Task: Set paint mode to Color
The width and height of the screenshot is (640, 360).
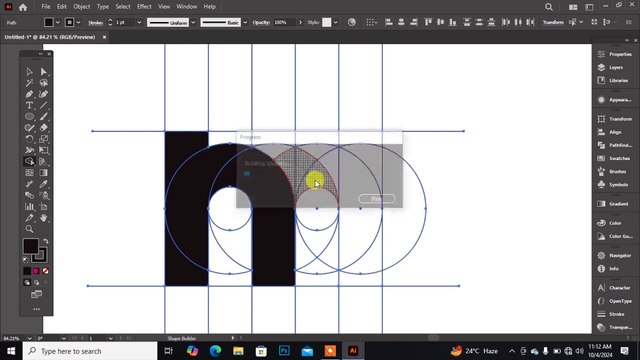Action: (x=27, y=271)
